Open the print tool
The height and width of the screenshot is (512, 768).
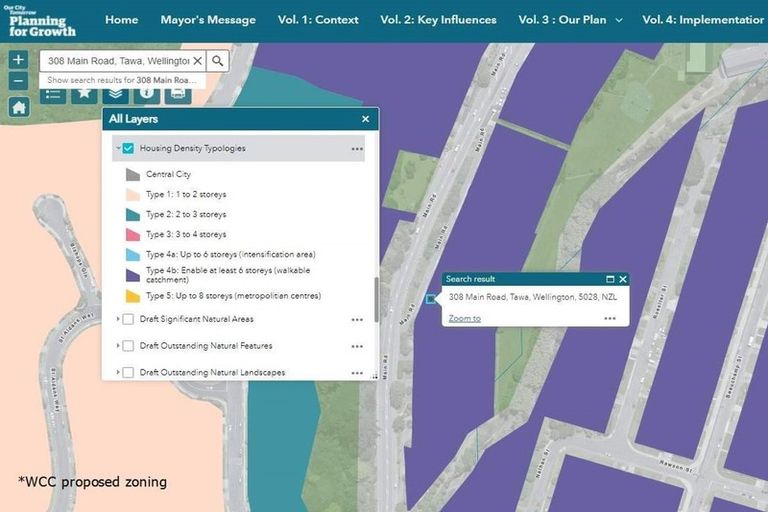point(178,94)
